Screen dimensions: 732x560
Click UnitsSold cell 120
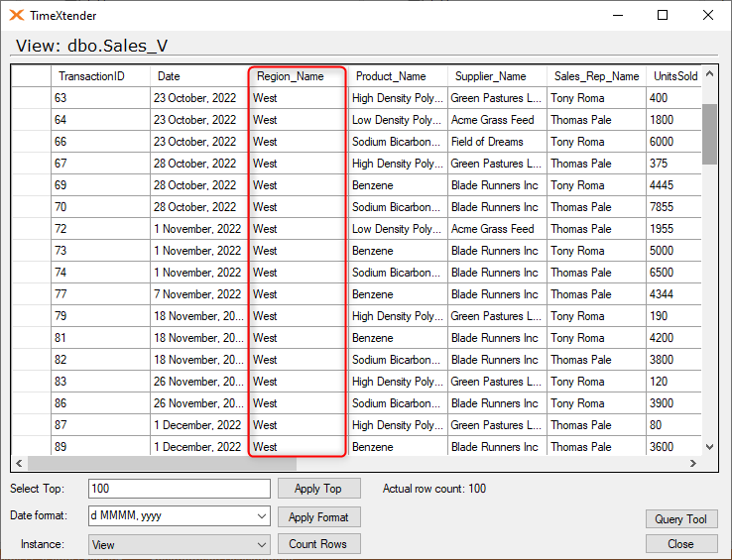(x=673, y=382)
